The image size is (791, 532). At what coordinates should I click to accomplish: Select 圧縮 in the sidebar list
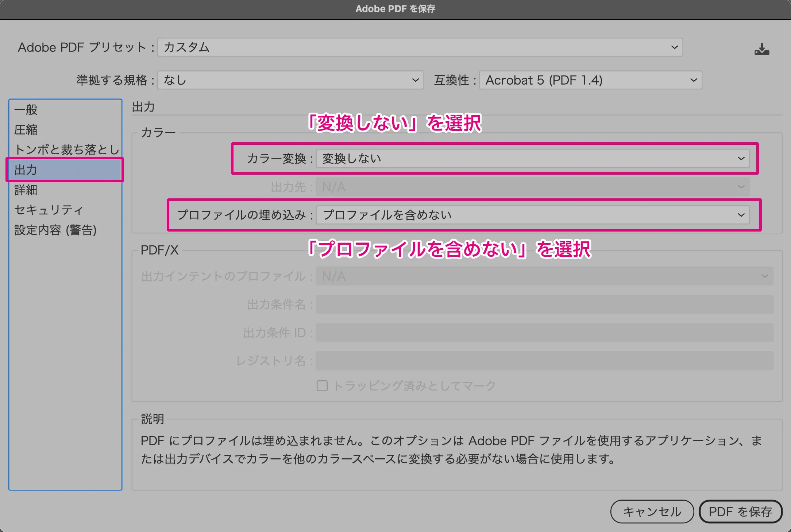65,129
